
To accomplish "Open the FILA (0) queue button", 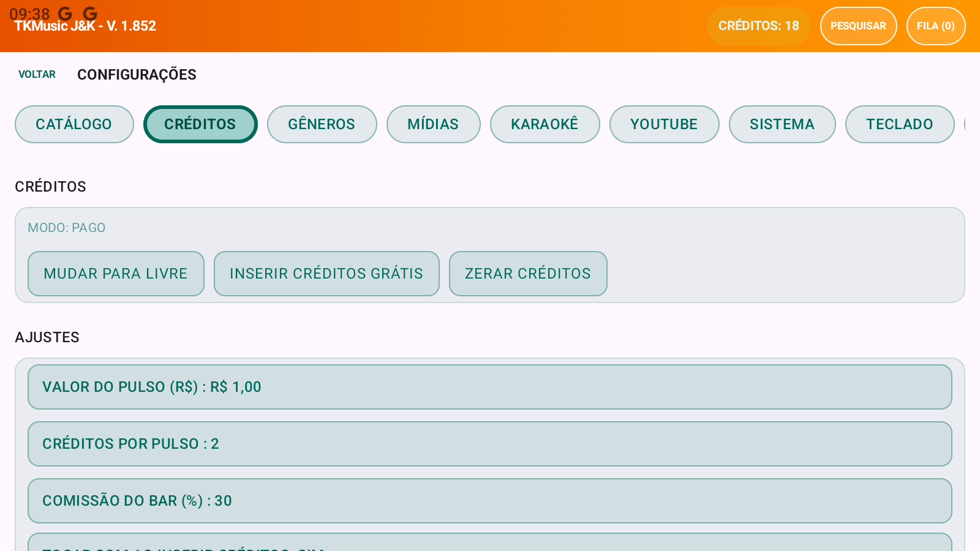I will [936, 26].
